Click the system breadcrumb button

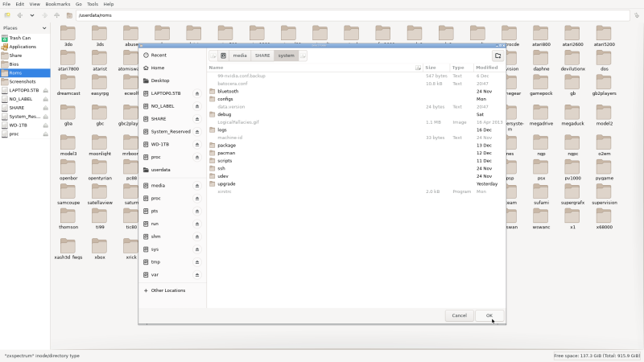pos(286,56)
